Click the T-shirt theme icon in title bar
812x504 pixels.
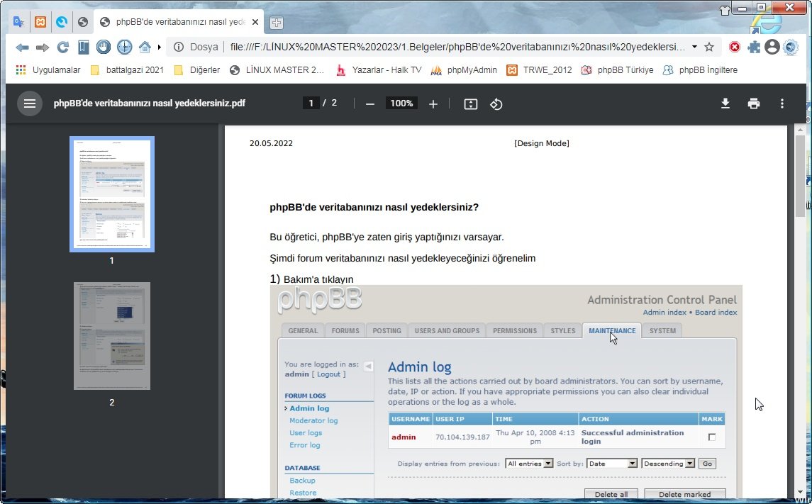[x=725, y=10]
